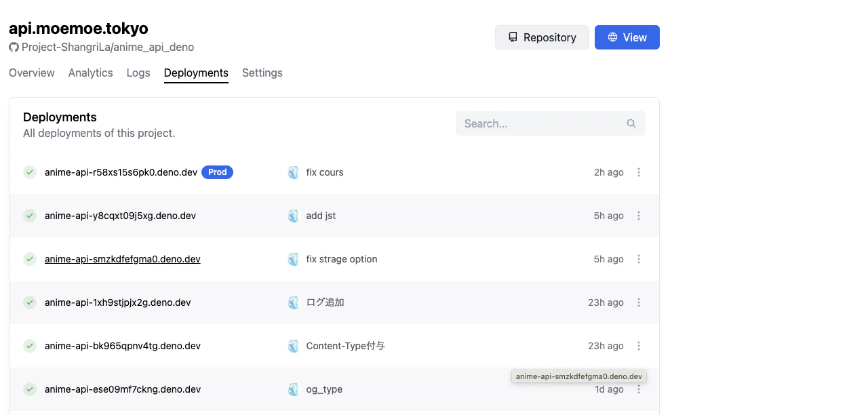Open more options for "fix strage option" deployment
Image resolution: width=868 pixels, height=415 pixels.
[x=639, y=259]
